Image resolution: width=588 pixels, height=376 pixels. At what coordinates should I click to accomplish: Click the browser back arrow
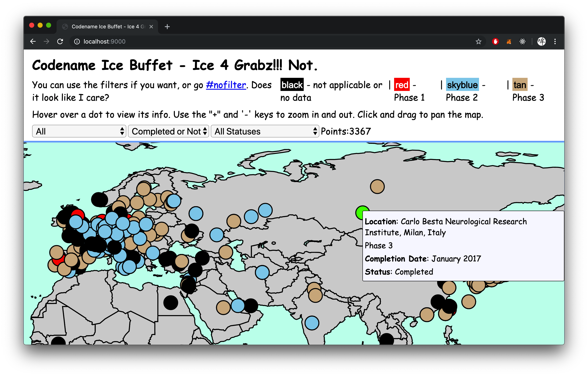click(33, 42)
